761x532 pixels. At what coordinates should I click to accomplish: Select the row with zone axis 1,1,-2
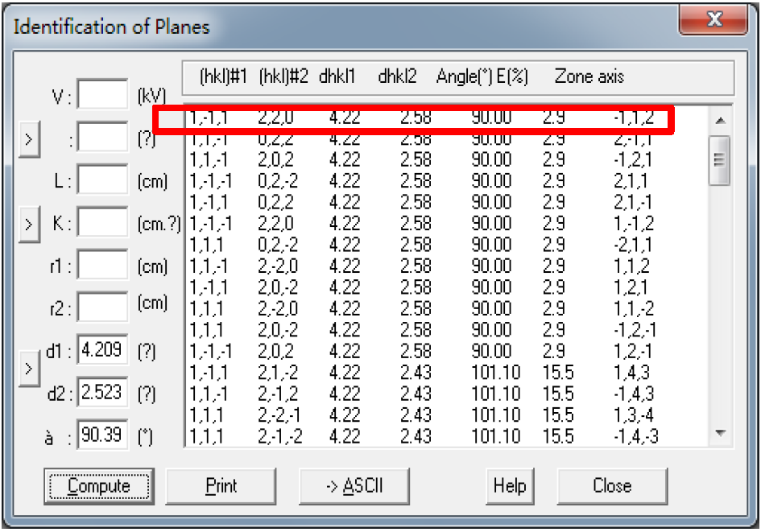click(445, 309)
